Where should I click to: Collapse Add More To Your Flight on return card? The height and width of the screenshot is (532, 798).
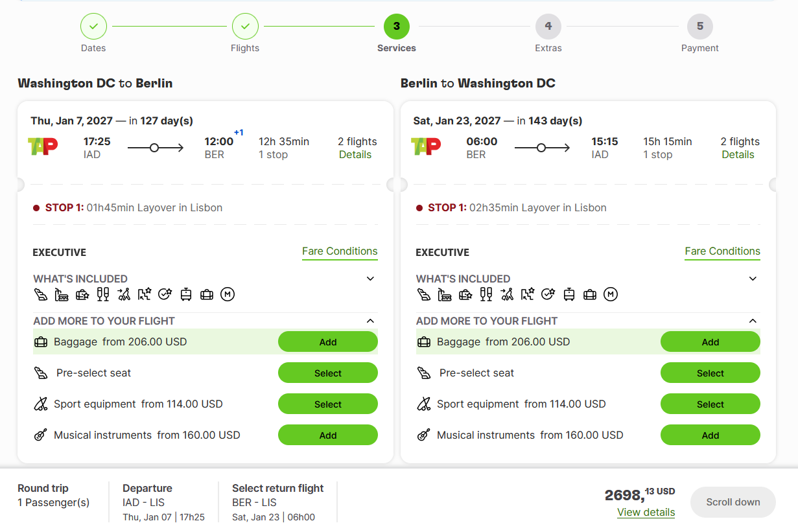(753, 321)
